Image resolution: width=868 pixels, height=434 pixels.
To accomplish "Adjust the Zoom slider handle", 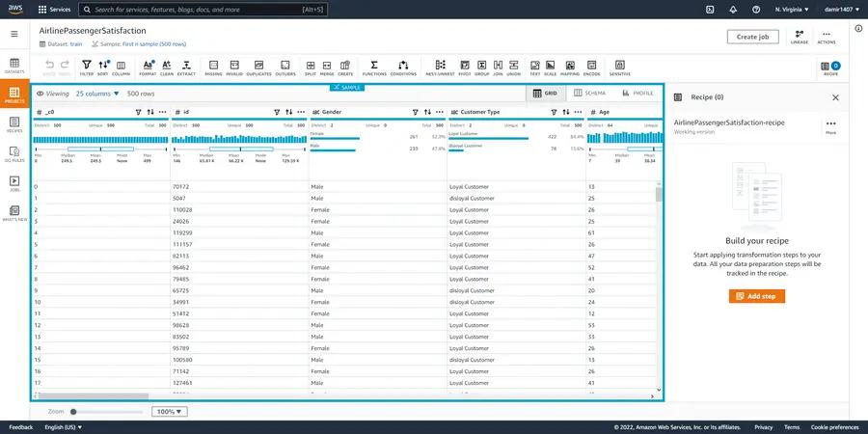I will click(73, 411).
